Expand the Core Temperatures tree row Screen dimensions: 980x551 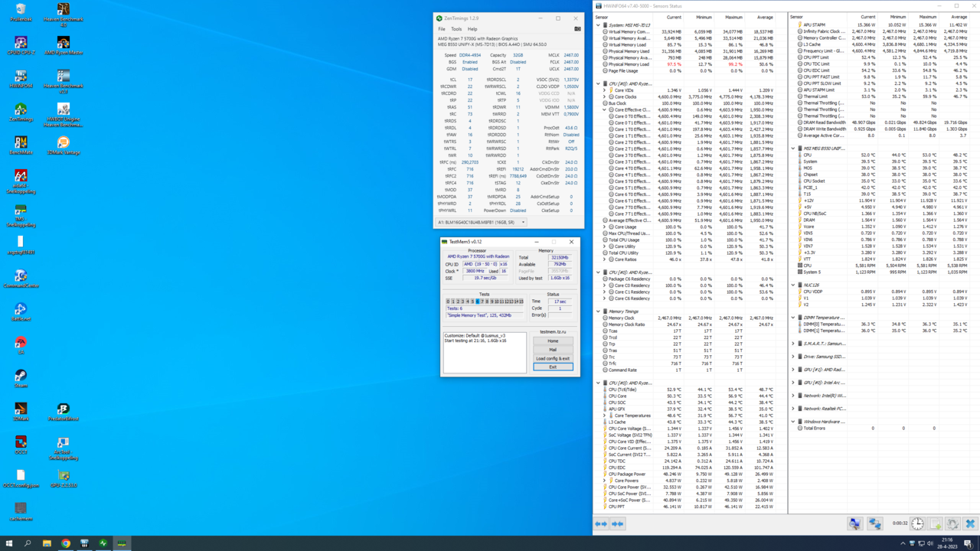[x=604, y=416]
